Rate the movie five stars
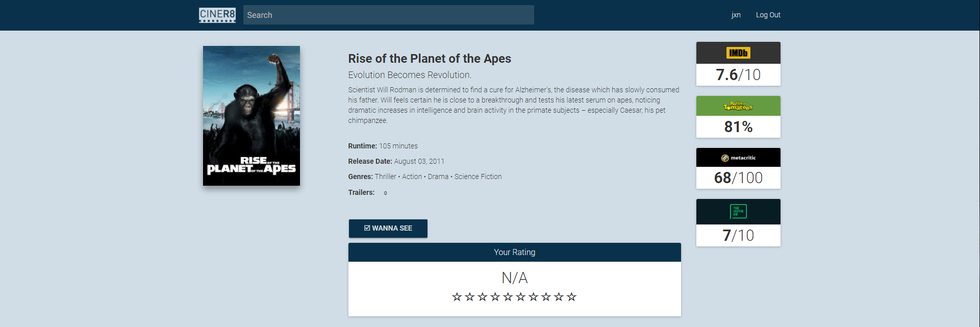 pos(508,297)
